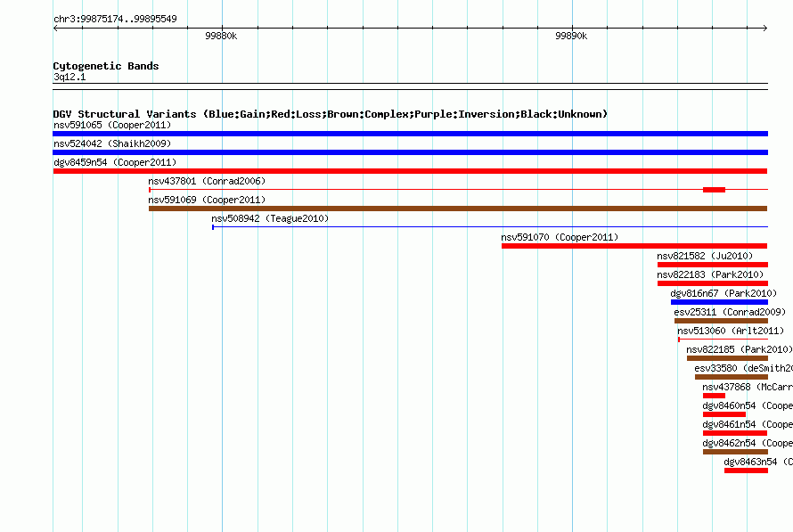The image size is (793, 532).
Task: Click the 99880k ruler label
Action: pos(221,36)
